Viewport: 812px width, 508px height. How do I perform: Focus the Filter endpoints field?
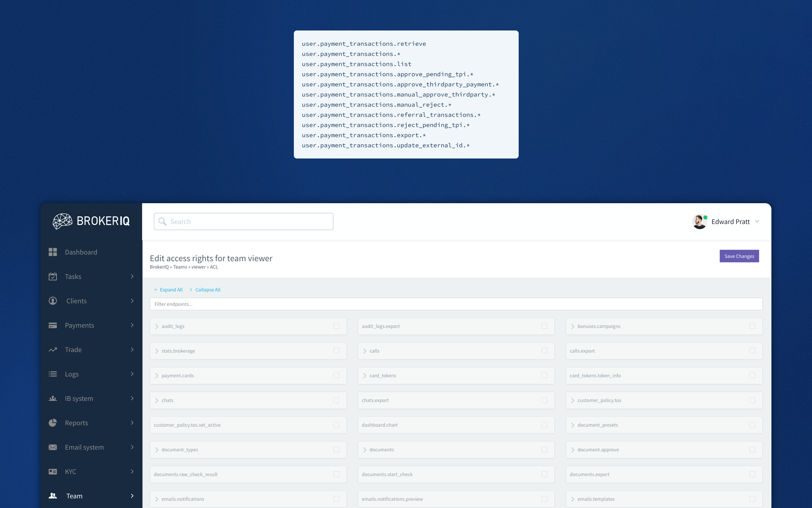click(x=456, y=304)
